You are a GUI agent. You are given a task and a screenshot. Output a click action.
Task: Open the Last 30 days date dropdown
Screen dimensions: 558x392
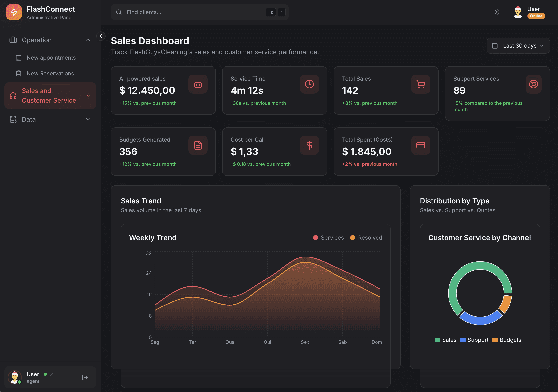[x=518, y=46]
